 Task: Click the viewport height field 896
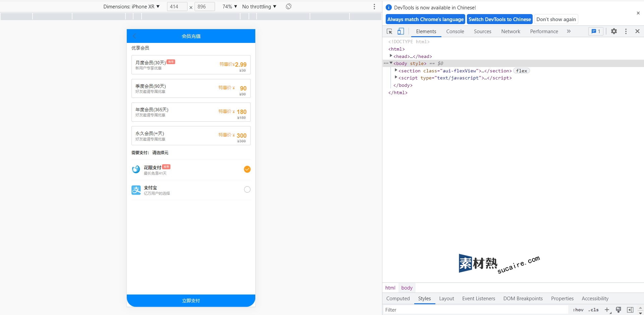pyautogui.click(x=205, y=6)
